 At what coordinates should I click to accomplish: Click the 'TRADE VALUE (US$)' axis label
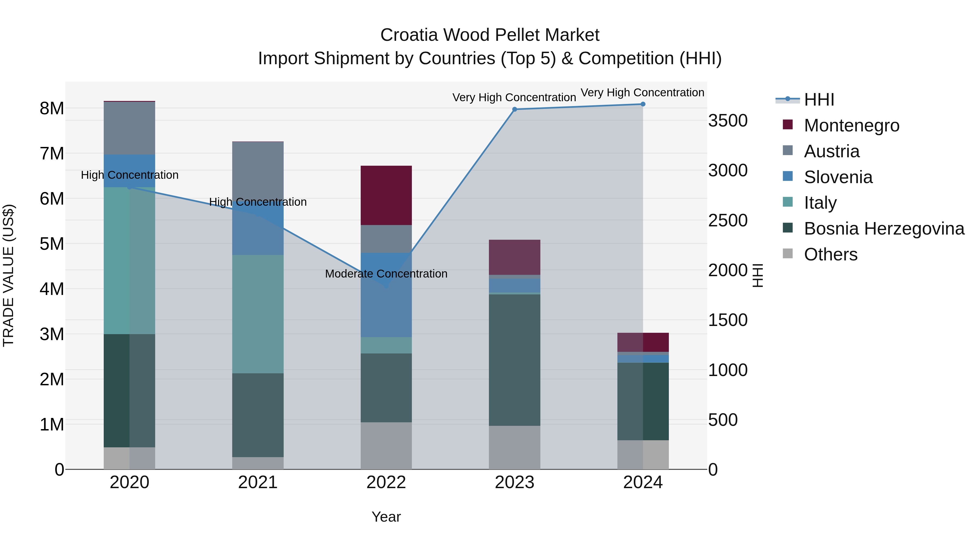click(9, 275)
